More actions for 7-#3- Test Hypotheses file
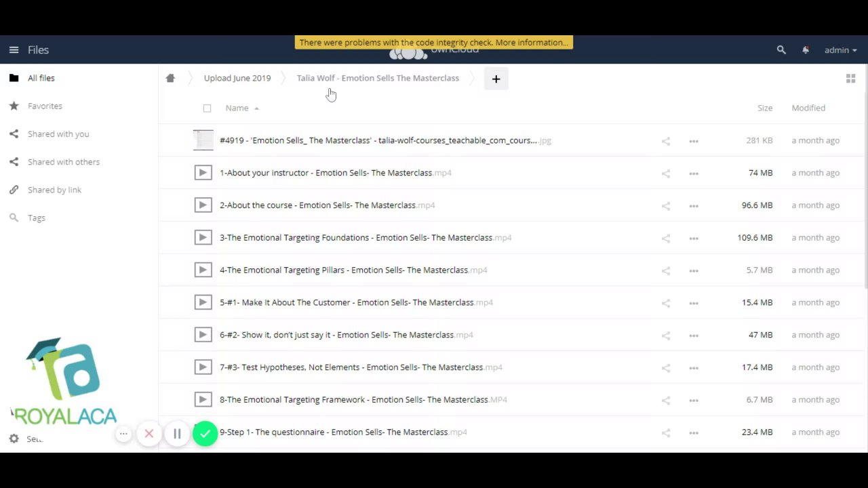Image resolution: width=868 pixels, height=488 pixels. [694, 368]
